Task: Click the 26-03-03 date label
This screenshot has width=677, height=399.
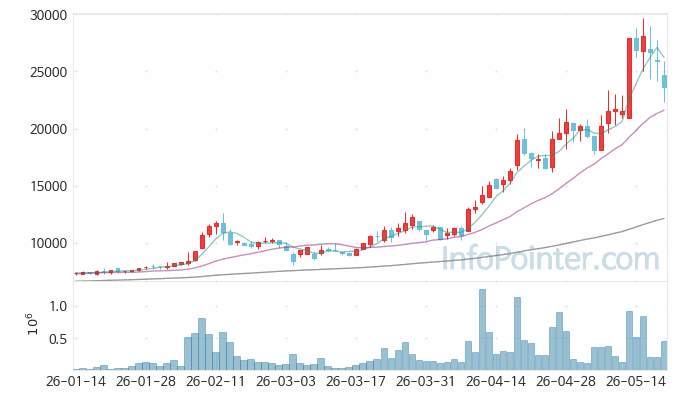Action: click(286, 382)
